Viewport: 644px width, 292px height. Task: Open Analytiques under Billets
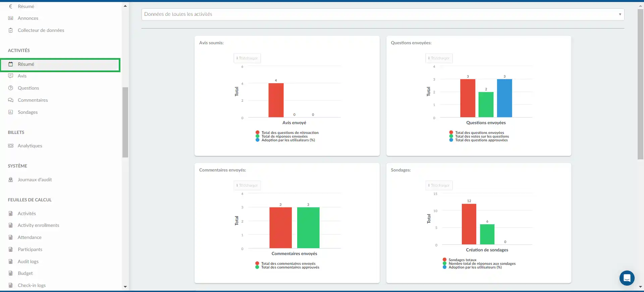click(30, 146)
